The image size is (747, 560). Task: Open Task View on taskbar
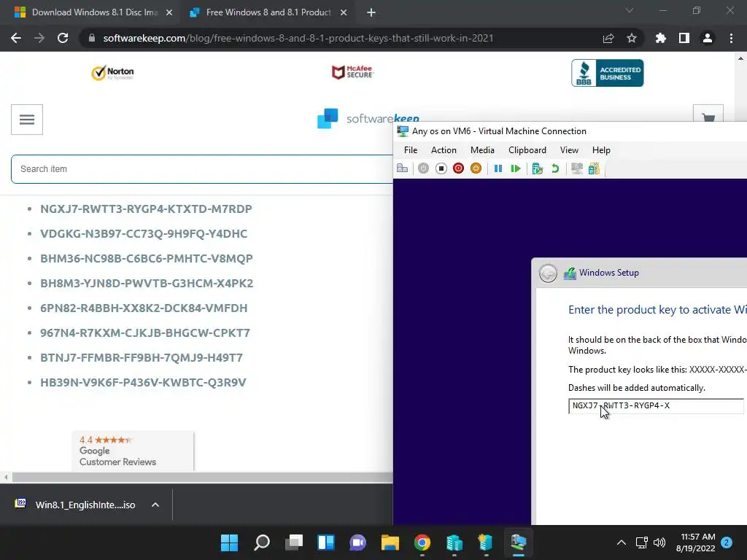point(294,542)
